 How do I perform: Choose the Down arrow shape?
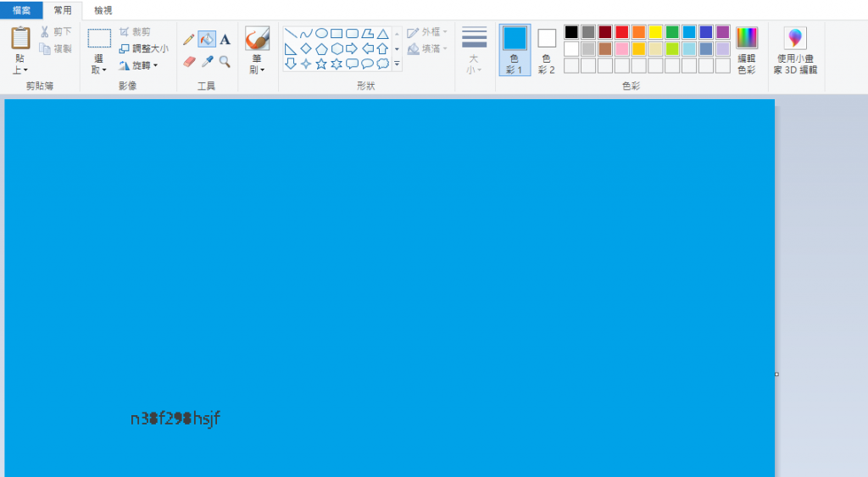pyautogui.click(x=291, y=64)
